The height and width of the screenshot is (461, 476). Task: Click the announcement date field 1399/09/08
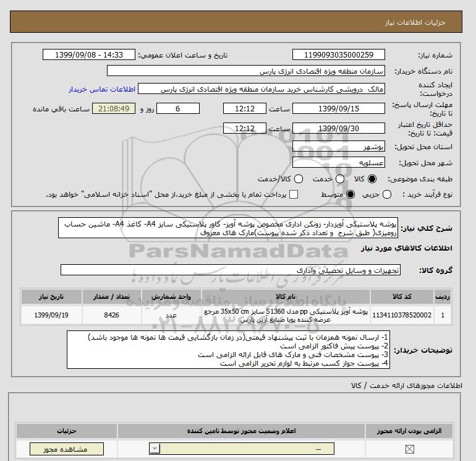pyautogui.click(x=89, y=55)
